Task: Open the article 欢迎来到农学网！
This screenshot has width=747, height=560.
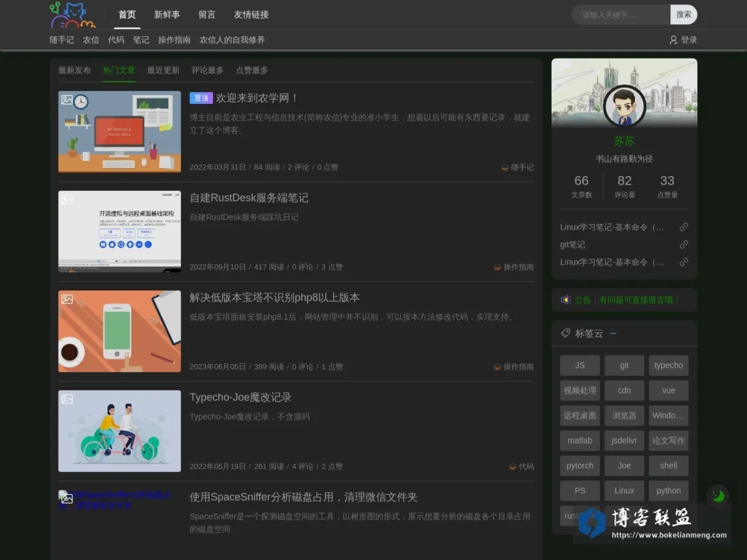Action: coord(258,98)
